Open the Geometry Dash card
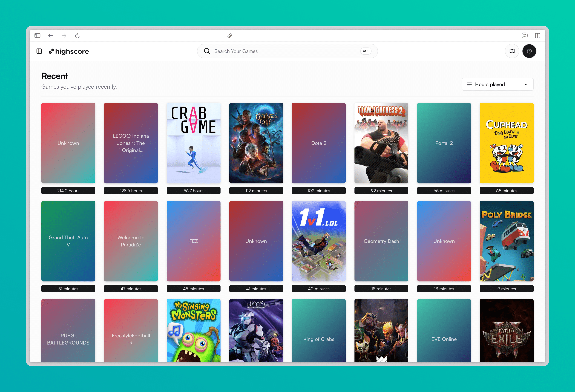 (x=381, y=241)
